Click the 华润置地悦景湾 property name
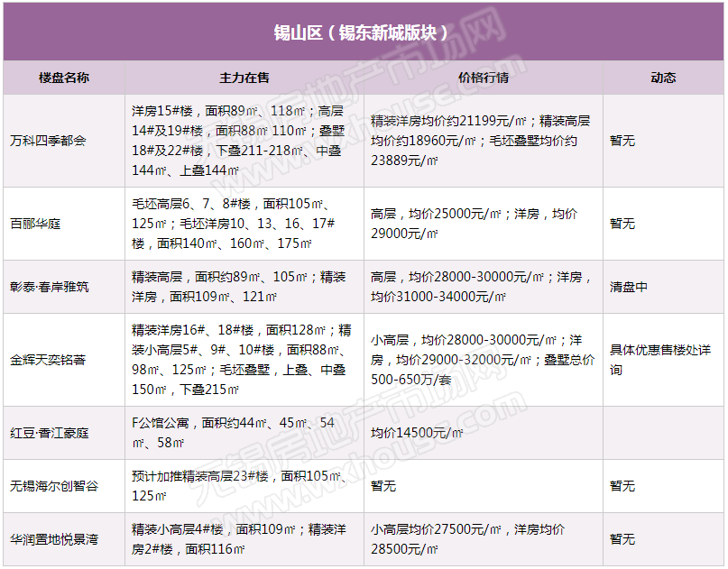The width and height of the screenshot is (728, 569). (x=54, y=539)
